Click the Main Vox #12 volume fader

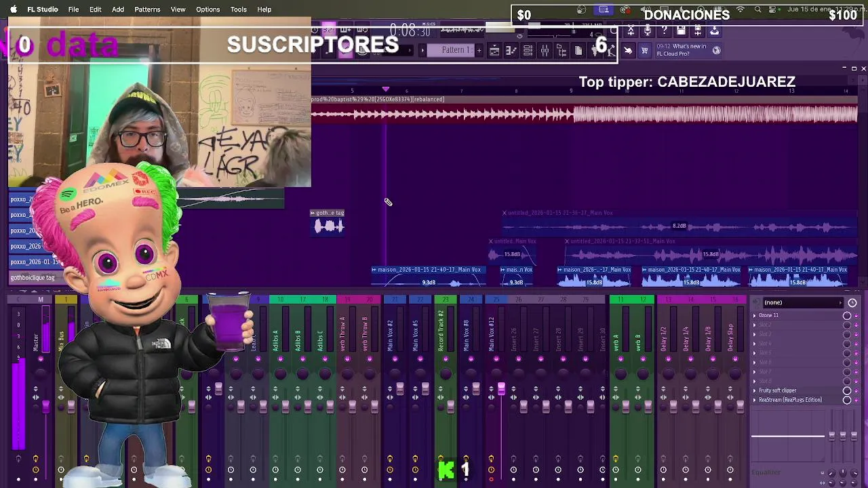(x=501, y=388)
